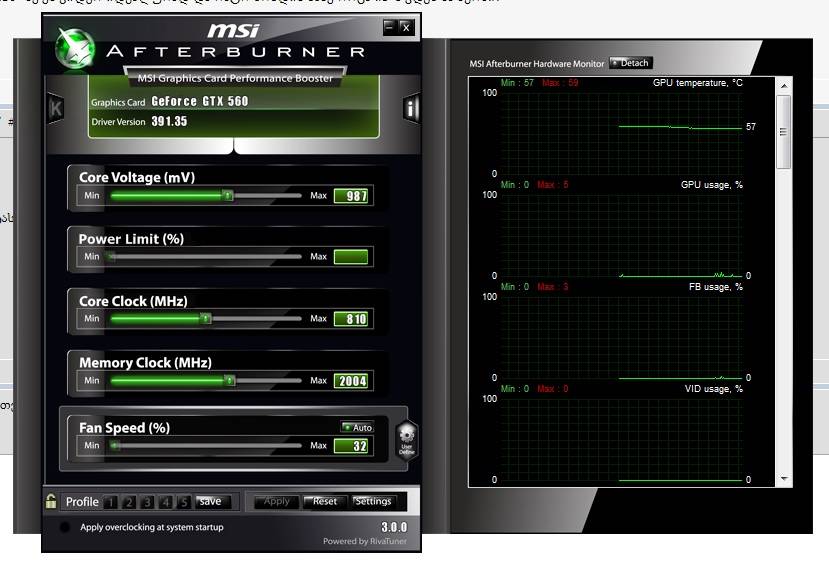The height and width of the screenshot is (567, 829).
Task: Click the Core Clock value field 810
Action: pyautogui.click(x=351, y=318)
